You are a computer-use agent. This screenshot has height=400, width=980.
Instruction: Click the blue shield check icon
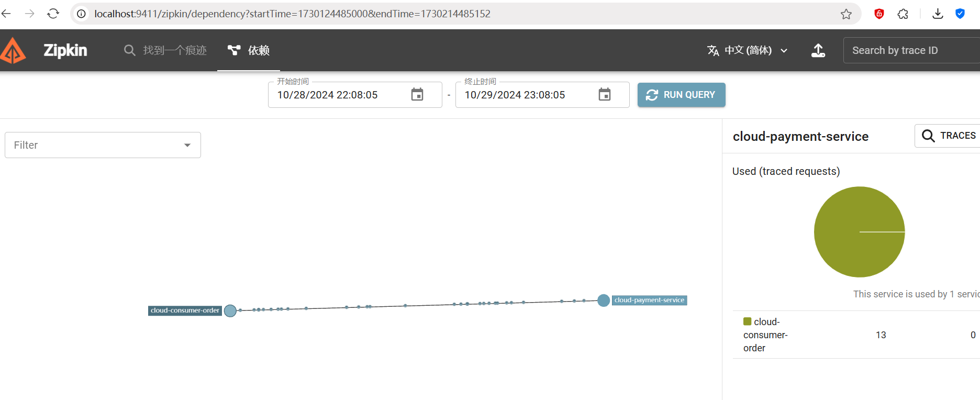(x=960, y=14)
